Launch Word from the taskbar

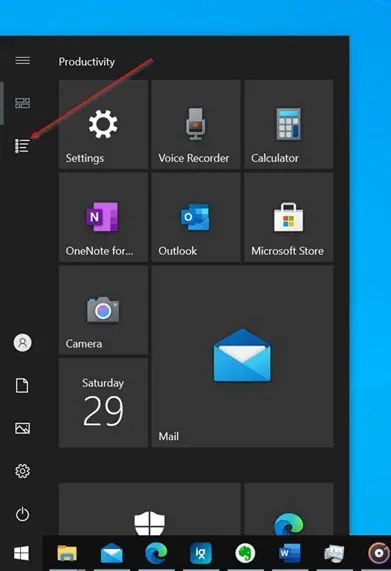tap(290, 554)
